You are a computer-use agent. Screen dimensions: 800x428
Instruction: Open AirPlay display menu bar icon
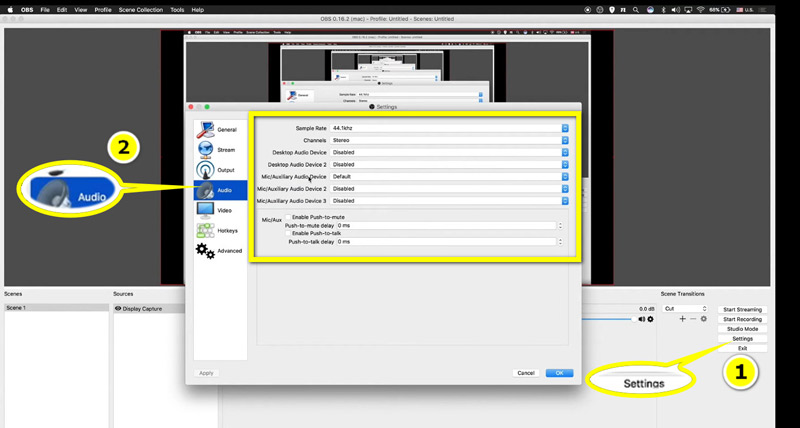tap(688, 10)
